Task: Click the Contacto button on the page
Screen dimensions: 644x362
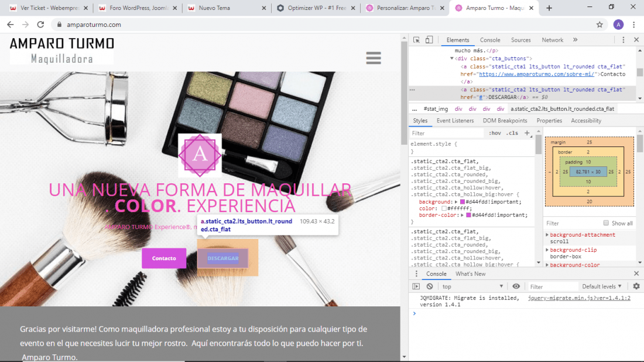Action: [164, 258]
